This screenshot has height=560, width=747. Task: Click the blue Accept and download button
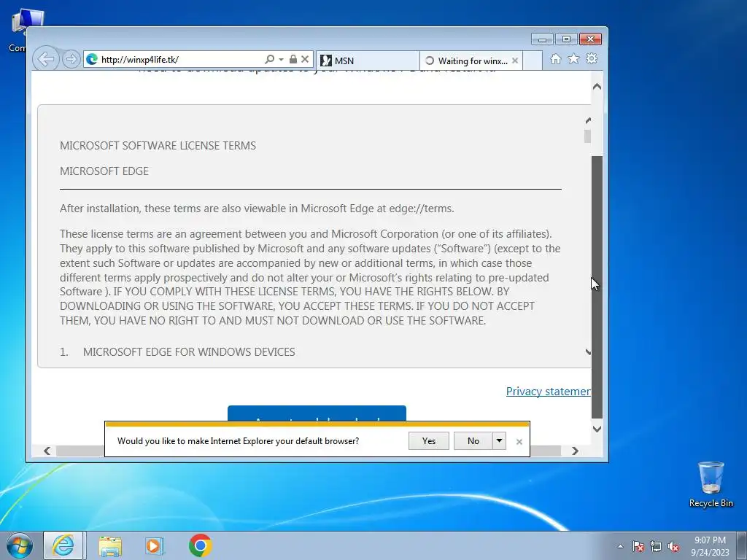pos(317,413)
